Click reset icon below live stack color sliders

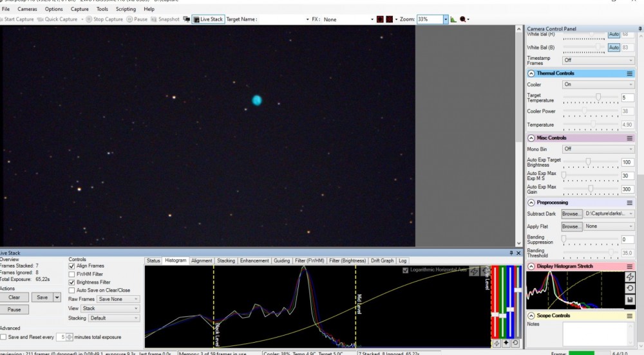515,343
